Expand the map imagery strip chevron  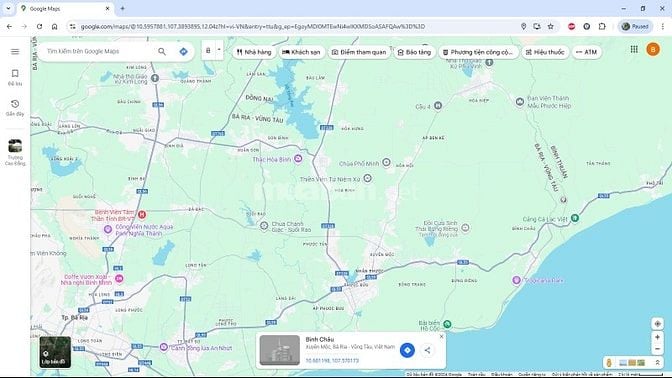coord(657,363)
